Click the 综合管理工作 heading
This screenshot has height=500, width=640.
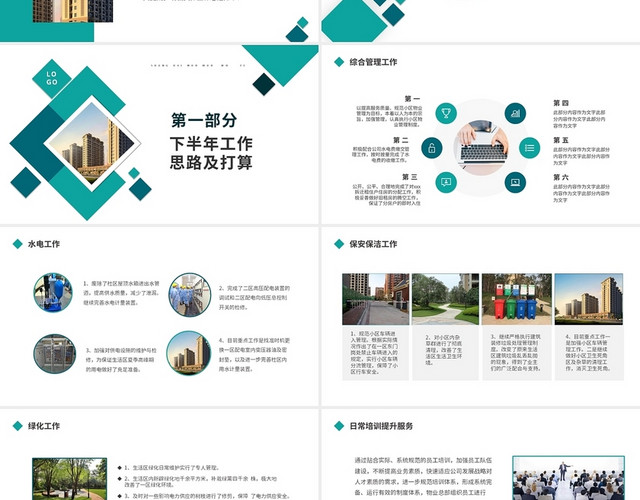coord(373,62)
